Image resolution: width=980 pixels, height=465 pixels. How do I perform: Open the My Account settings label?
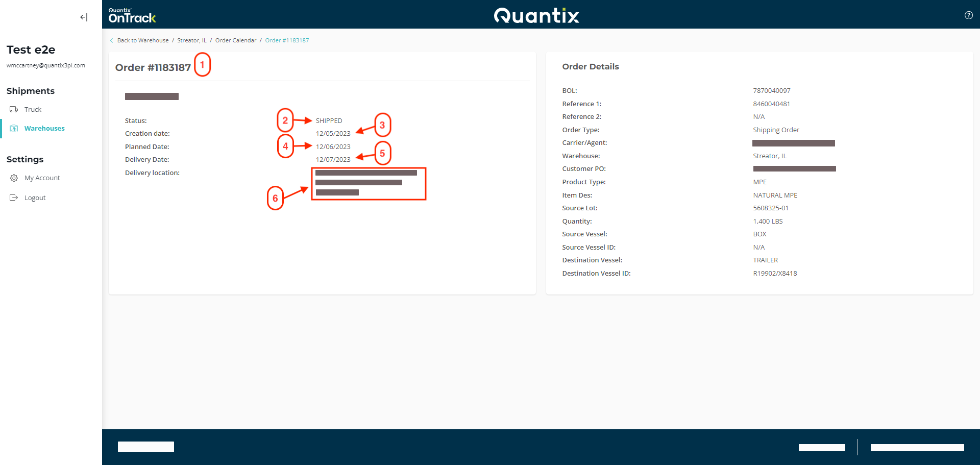(x=42, y=178)
